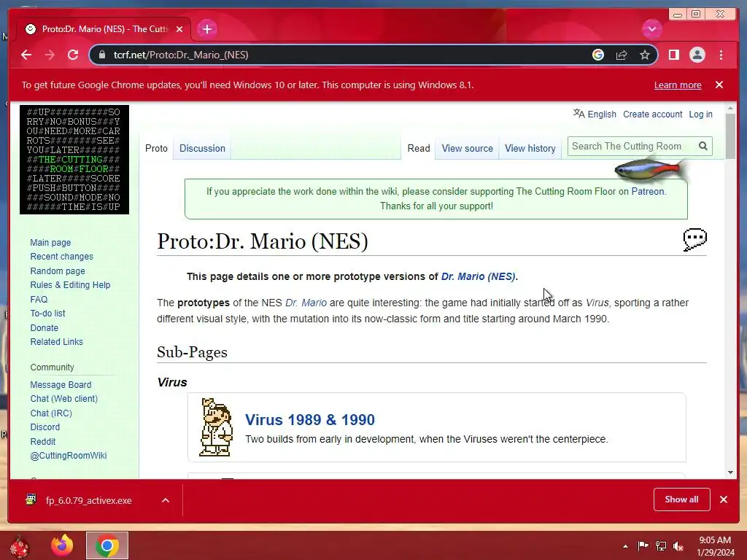Switch to the Discussion tab
Screen dimensions: 747x560
click(202, 148)
